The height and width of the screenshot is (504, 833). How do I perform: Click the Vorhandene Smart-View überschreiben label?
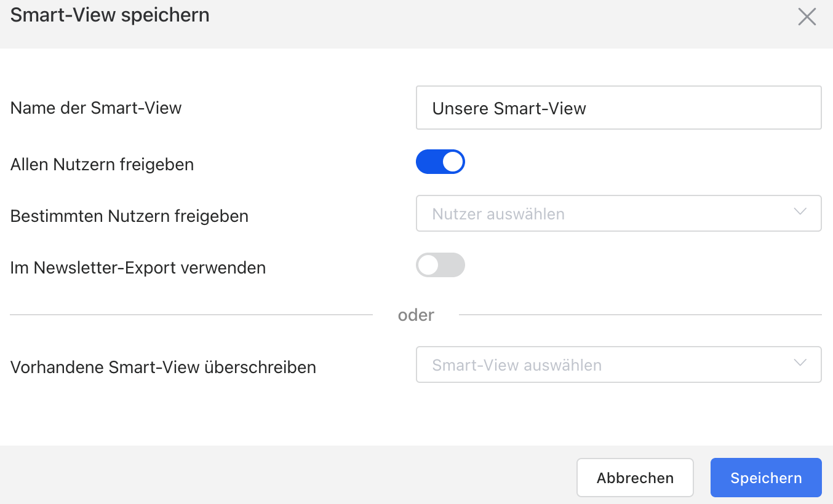[163, 368]
